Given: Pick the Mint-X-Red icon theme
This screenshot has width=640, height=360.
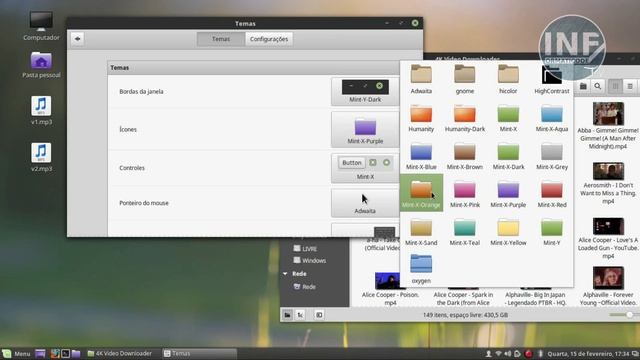Looking at the screenshot, I should point(552,193).
